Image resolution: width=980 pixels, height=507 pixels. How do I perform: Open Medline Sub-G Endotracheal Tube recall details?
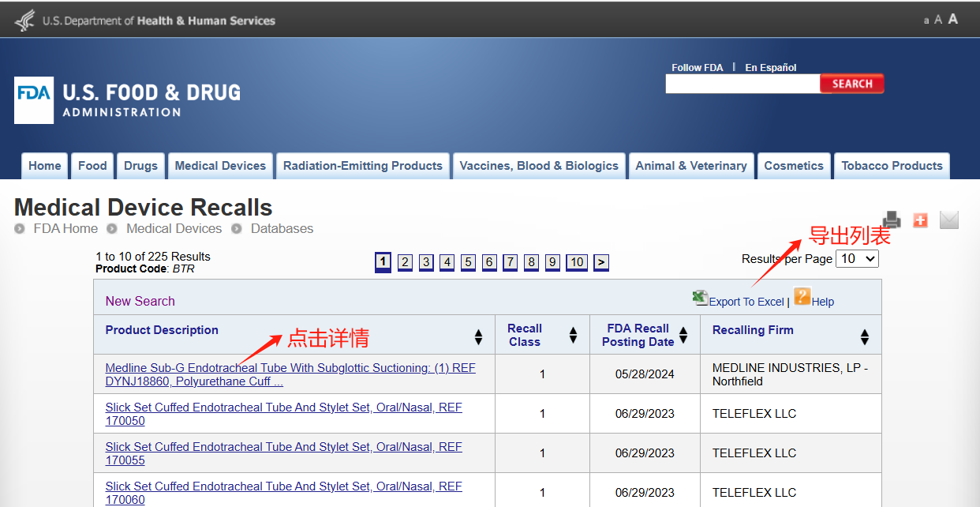290,374
